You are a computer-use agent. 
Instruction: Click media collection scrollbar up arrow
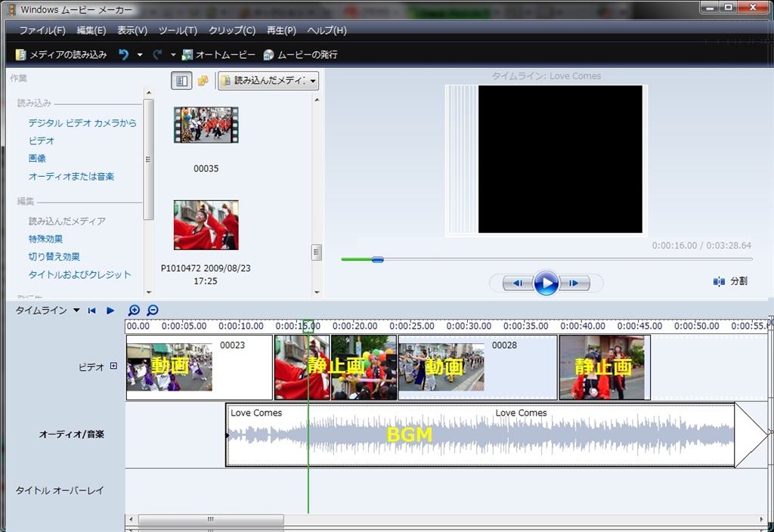(x=317, y=100)
